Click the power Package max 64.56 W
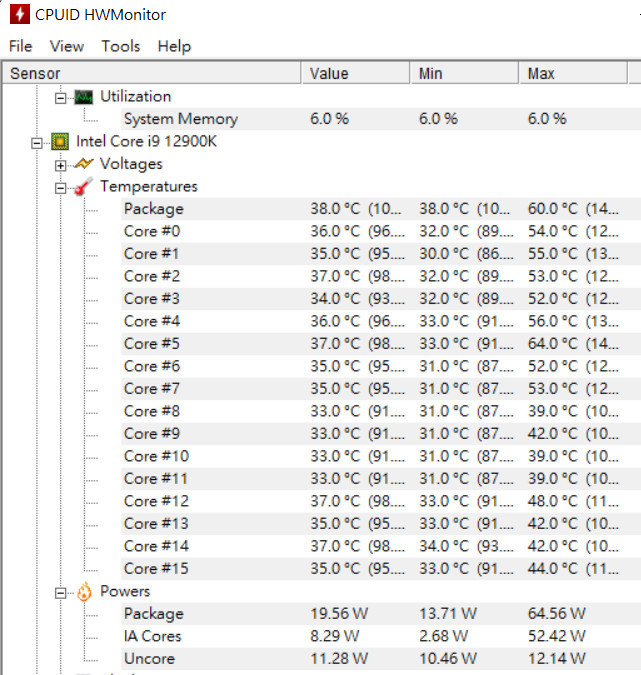This screenshot has height=675, width=641. tap(557, 613)
